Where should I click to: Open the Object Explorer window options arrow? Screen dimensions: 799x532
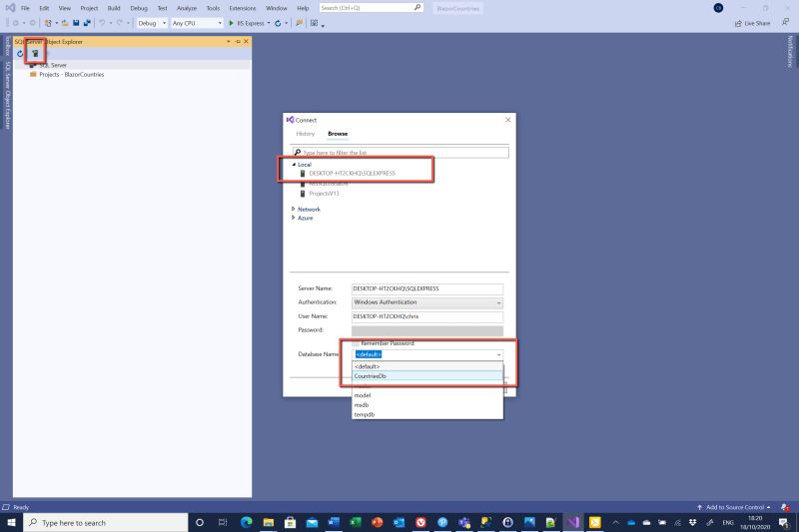coord(229,41)
